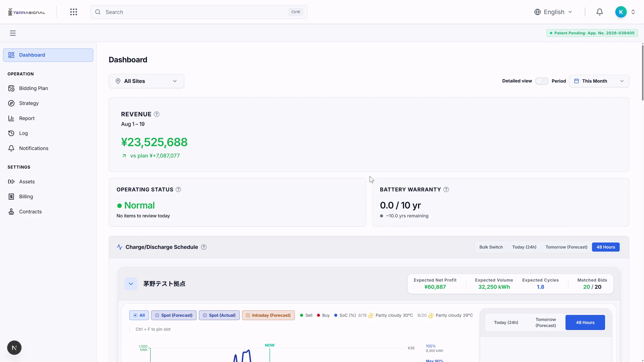
Task: Click the round N button at bottom left
Action: coord(14,348)
